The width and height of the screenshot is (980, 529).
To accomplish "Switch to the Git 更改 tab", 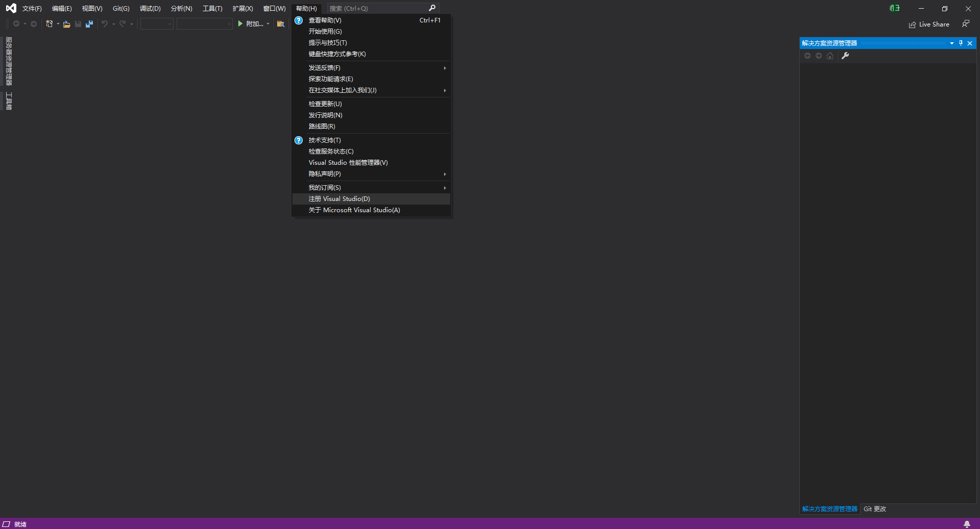I will click(x=875, y=509).
